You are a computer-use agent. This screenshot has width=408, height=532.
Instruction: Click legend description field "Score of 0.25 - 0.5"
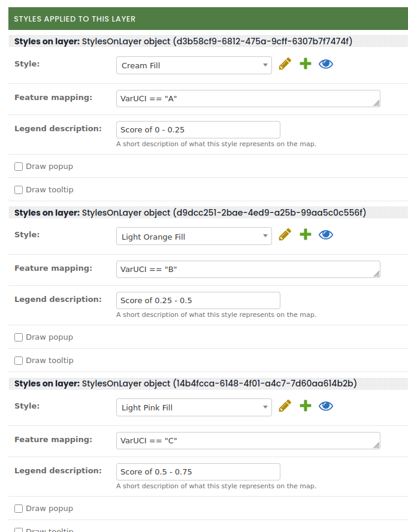(x=198, y=300)
